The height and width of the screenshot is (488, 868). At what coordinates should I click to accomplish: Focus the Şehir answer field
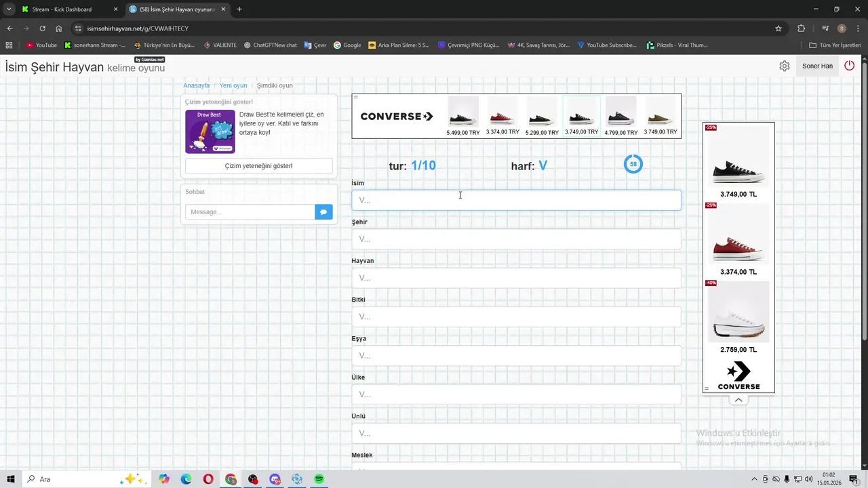coord(516,239)
